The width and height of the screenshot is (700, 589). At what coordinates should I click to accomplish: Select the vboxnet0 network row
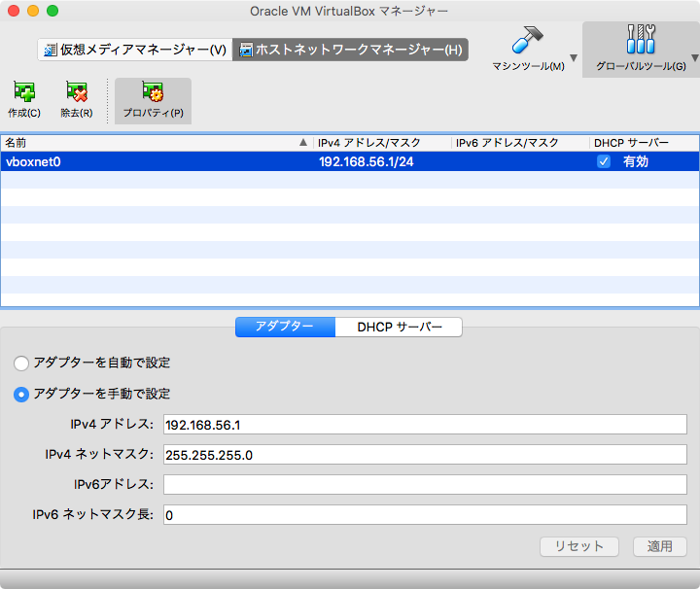click(350, 161)
